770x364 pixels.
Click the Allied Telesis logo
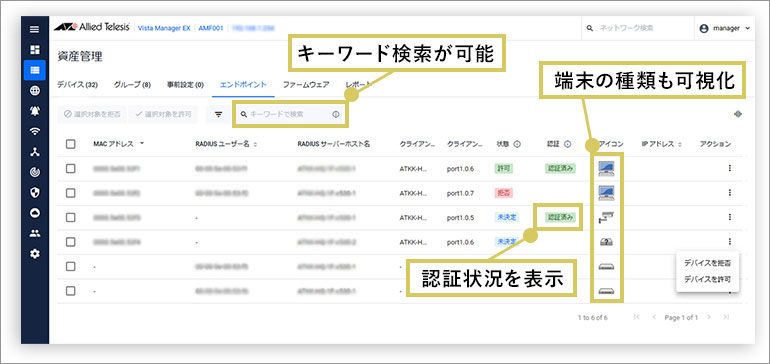pyautogui.click(x=91, y=28)
